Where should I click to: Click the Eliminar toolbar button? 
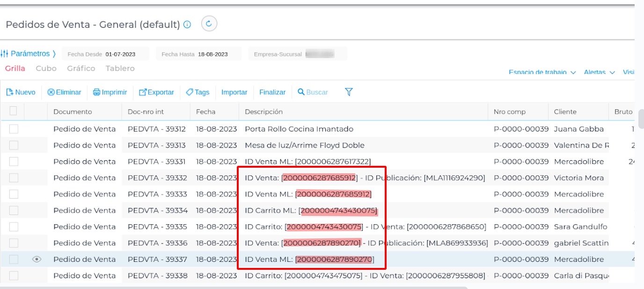(64, 92)
